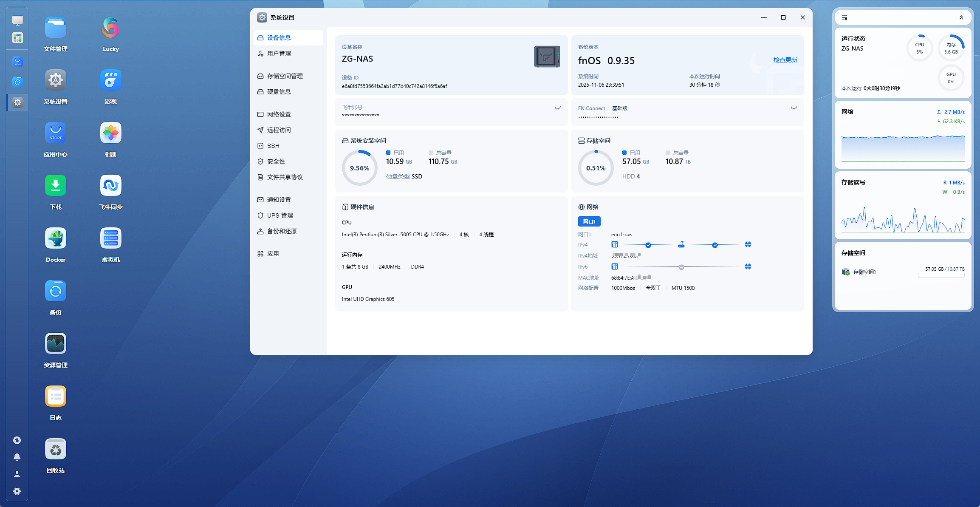Launch the 飞牛同步 sync app

pos(110,186)
